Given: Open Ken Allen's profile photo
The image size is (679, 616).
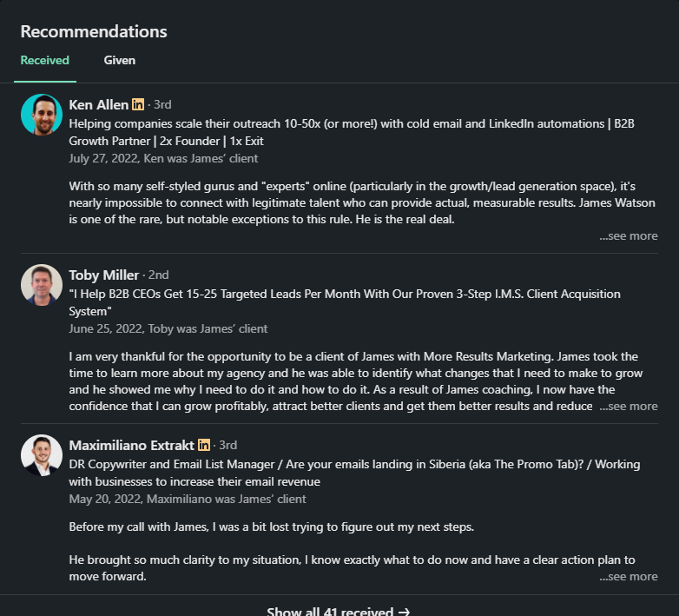Looking at the screenshot, I should 42,115.
